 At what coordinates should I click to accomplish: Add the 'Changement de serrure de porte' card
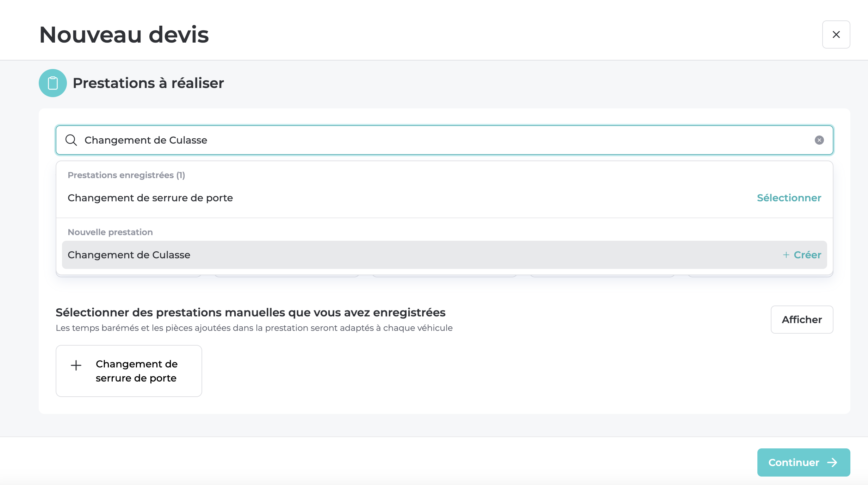pyautogui.click(x=129, y=371)
